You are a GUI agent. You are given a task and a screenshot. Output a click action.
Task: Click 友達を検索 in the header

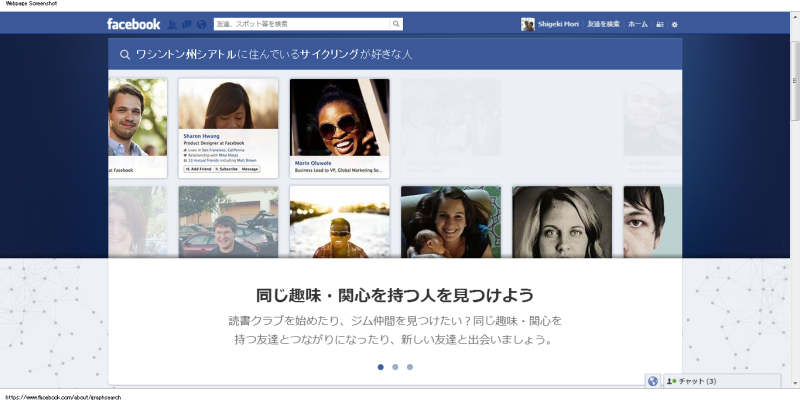[x=603, y=24]
